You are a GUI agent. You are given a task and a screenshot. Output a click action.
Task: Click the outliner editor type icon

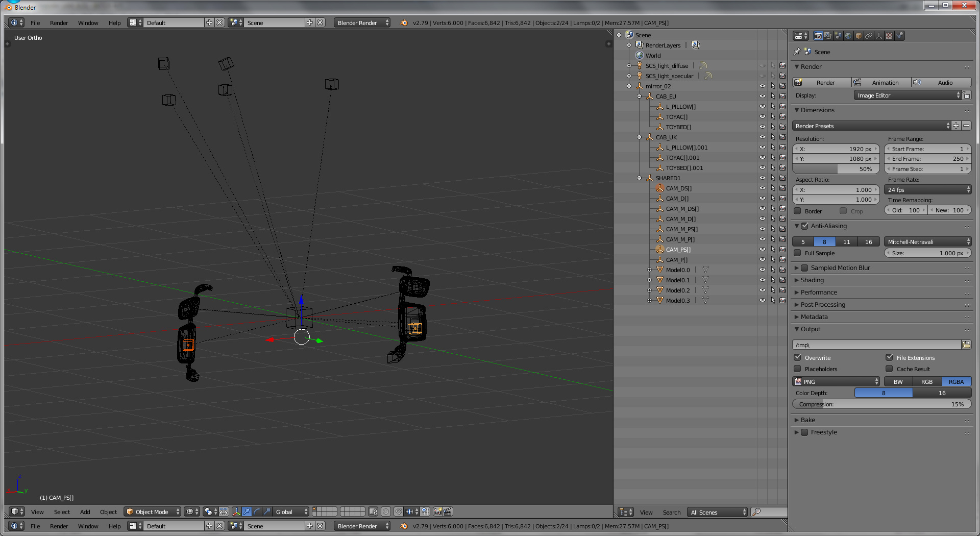(626, 512)
